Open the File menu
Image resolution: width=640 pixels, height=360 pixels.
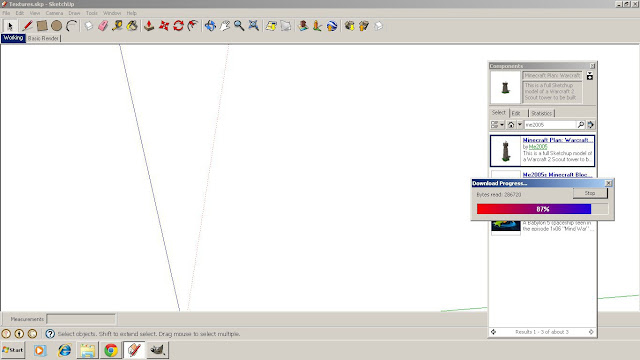[6, 13]
